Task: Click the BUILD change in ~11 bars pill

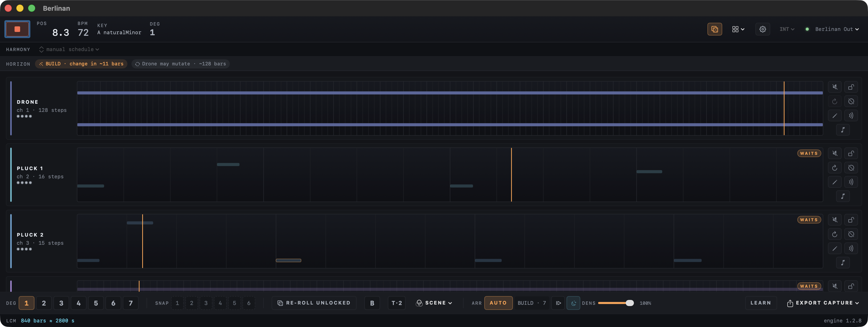Action: [81, 64]
